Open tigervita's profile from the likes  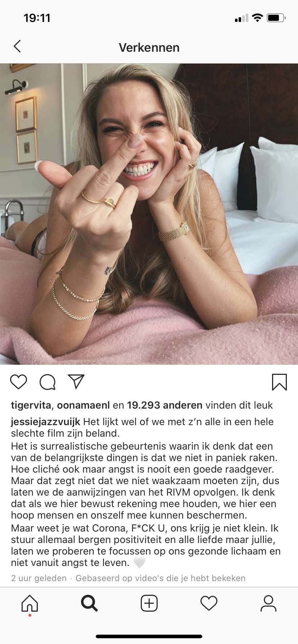point(31,405)
